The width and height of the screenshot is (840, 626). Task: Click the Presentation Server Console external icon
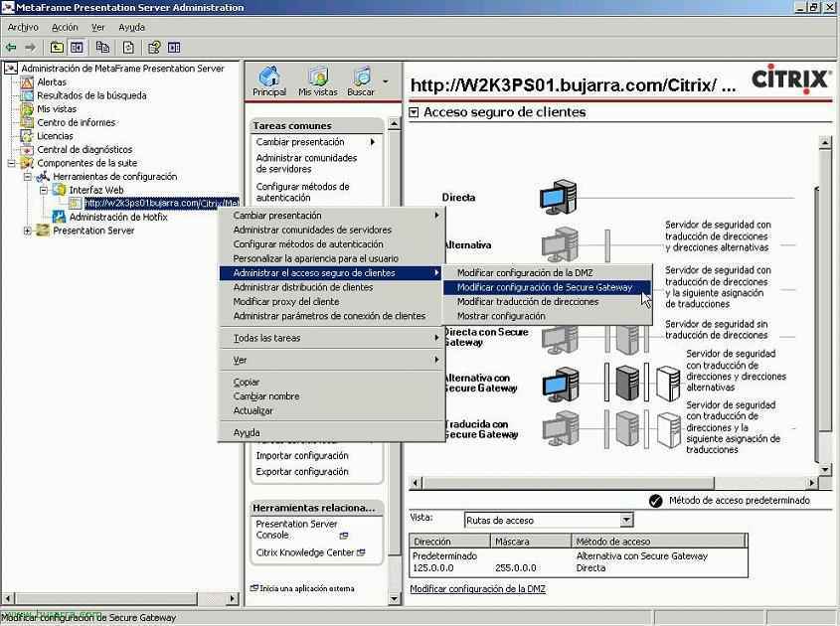coord(343,536)
